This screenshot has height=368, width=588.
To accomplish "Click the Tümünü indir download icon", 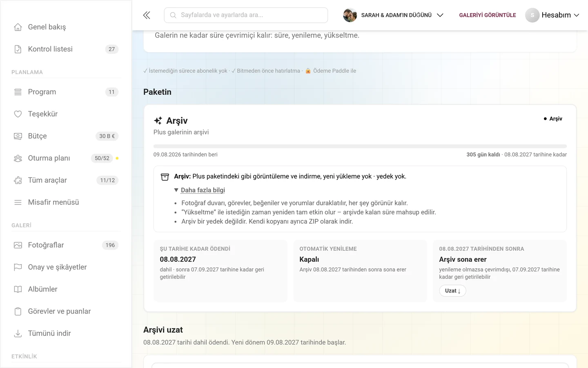I will pos(18,334).
